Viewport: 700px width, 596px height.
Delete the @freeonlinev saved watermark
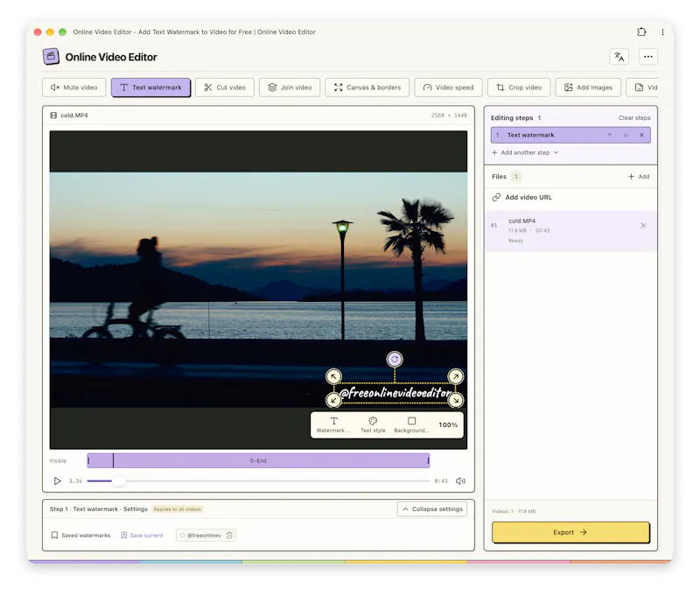click(229, 535)
